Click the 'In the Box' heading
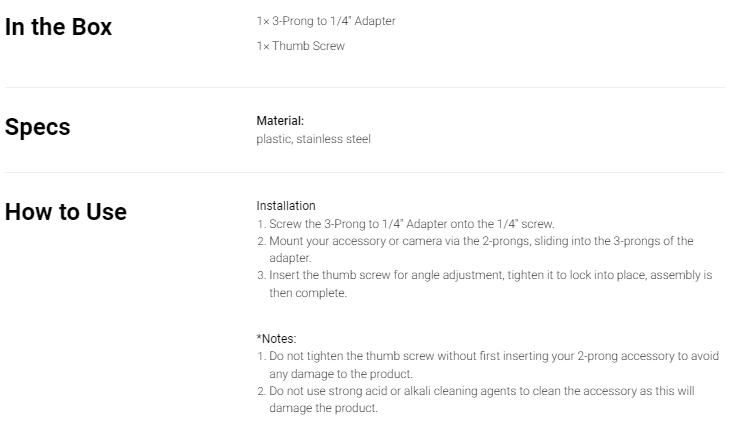733x445 pixels. [x=58, y=27]
